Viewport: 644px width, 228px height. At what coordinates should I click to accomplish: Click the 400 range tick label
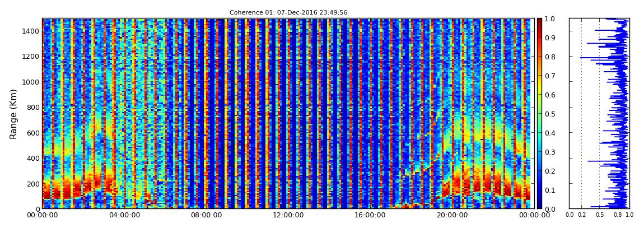[x=33, y=158]
